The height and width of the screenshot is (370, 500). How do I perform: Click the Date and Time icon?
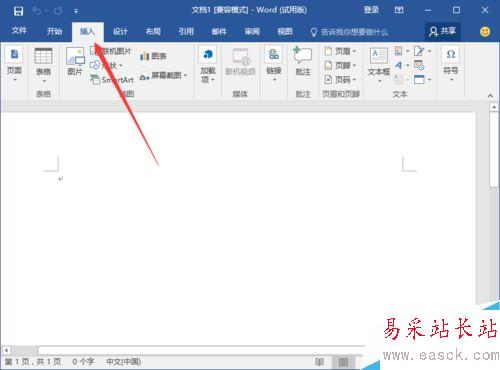pos(419,65)
